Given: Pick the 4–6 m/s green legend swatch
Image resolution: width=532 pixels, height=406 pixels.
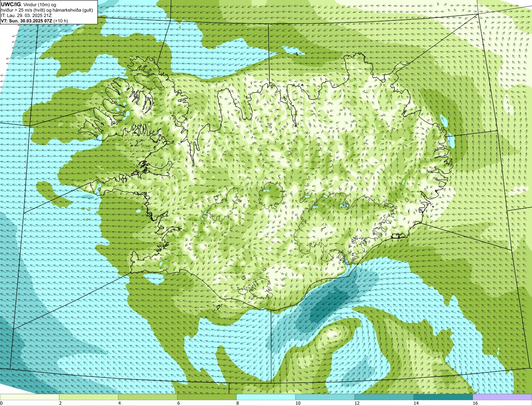Looking at the screenshot, I should [148, 397].
